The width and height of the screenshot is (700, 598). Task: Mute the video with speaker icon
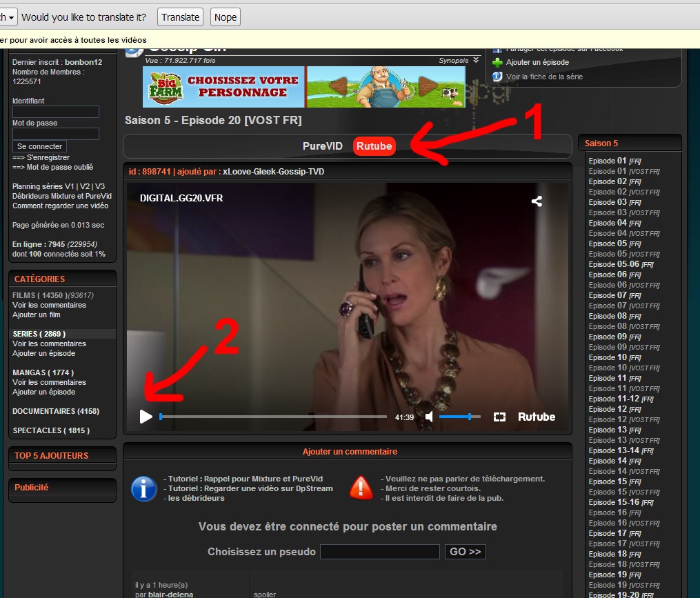[x=430, y=417]
